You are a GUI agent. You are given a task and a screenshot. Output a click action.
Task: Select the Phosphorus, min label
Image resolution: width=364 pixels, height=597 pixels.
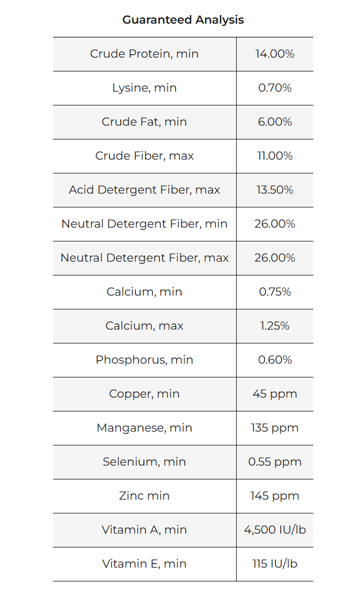(x=144, y=360)
